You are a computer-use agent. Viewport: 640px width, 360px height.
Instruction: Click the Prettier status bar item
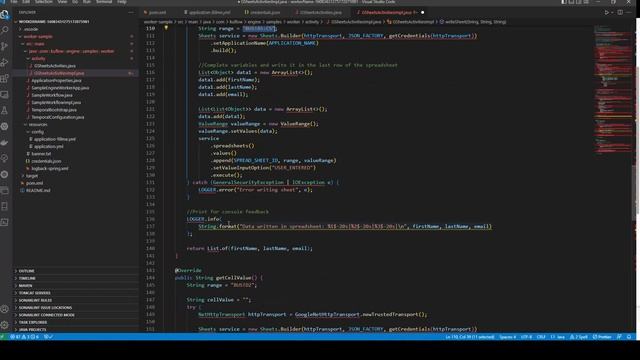[x=602, y=337]
